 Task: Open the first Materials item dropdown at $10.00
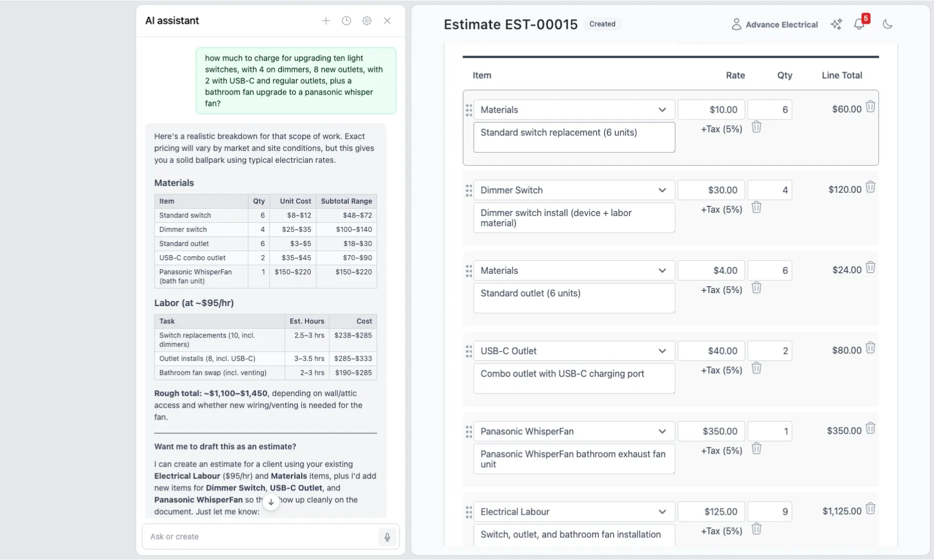tap(574, 110)
